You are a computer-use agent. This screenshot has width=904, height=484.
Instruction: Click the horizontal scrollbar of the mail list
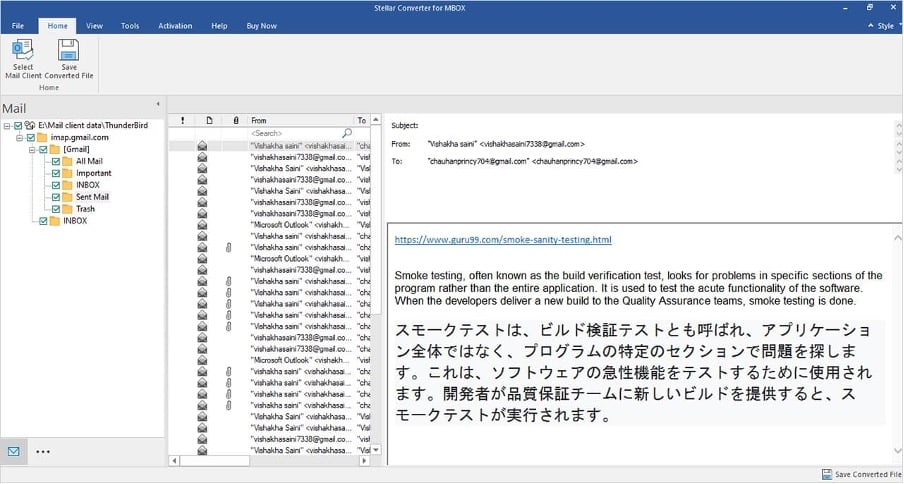(270, 461)
